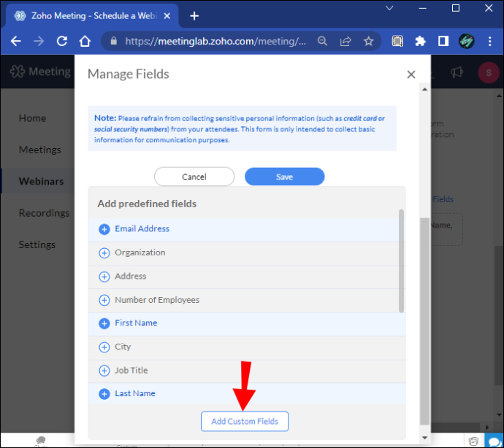Reload the current page
Screen dimensions: 504x448
61,41
